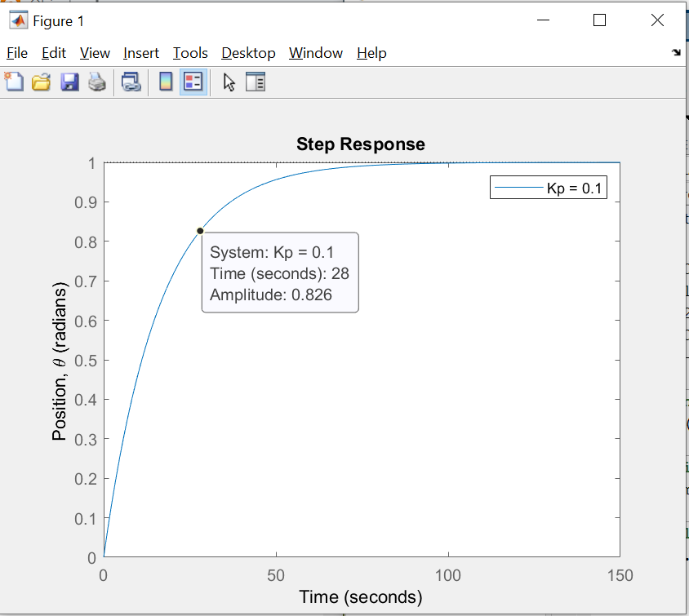Open the Help menu
Screen dimensions: 689x616
pos(371,53)
